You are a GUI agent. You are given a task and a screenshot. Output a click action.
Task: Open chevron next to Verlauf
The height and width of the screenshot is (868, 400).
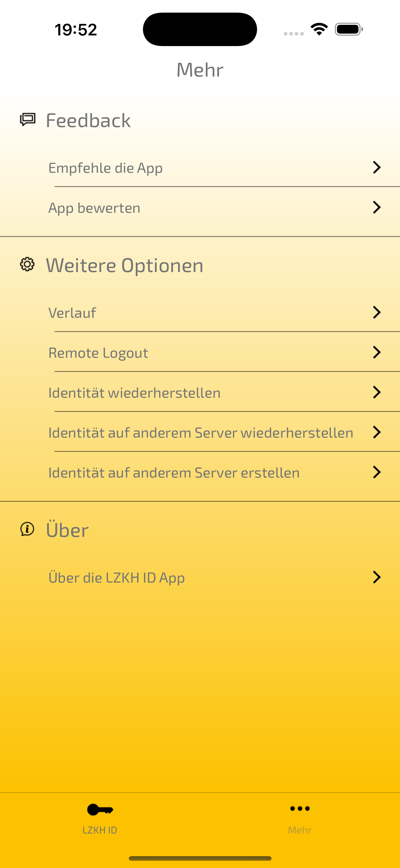click(377, 312)
